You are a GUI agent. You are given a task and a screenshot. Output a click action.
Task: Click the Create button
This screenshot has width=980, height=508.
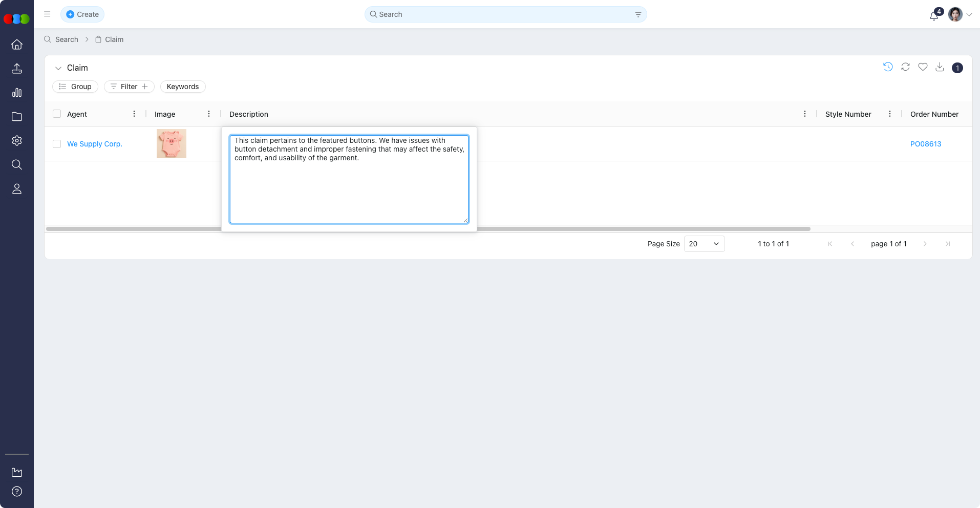[x=82, y=14]
